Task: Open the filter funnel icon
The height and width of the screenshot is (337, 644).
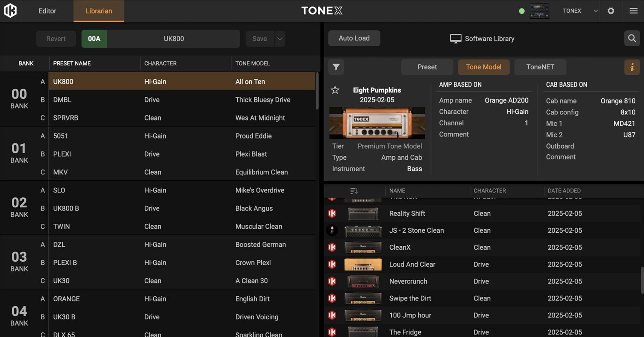Action: pos(336,67)
